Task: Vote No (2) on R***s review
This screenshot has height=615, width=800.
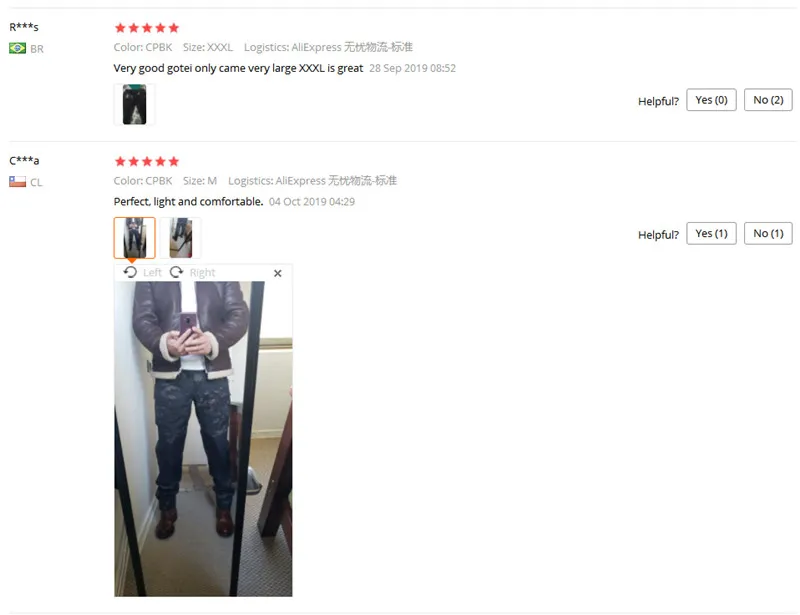Action: tap(768, 100)
